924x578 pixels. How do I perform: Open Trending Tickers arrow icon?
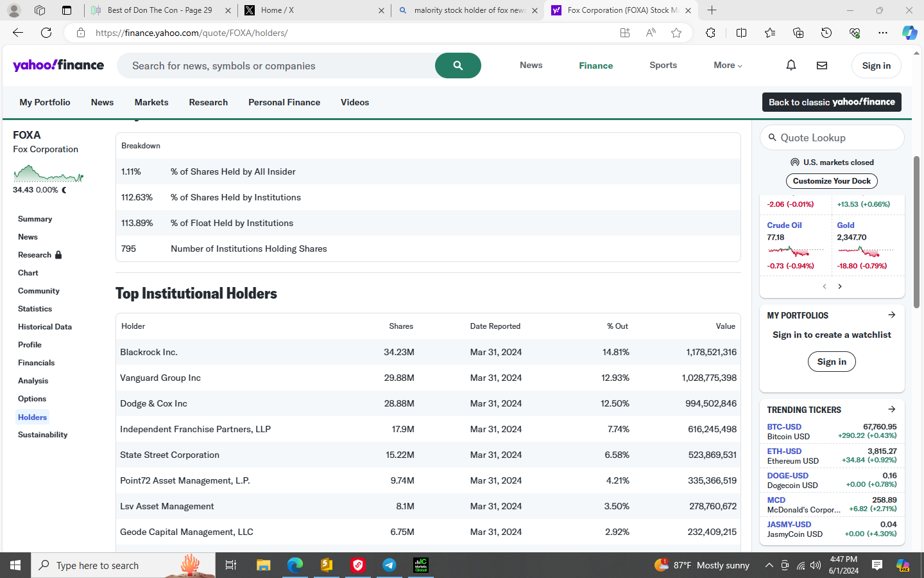891,409
